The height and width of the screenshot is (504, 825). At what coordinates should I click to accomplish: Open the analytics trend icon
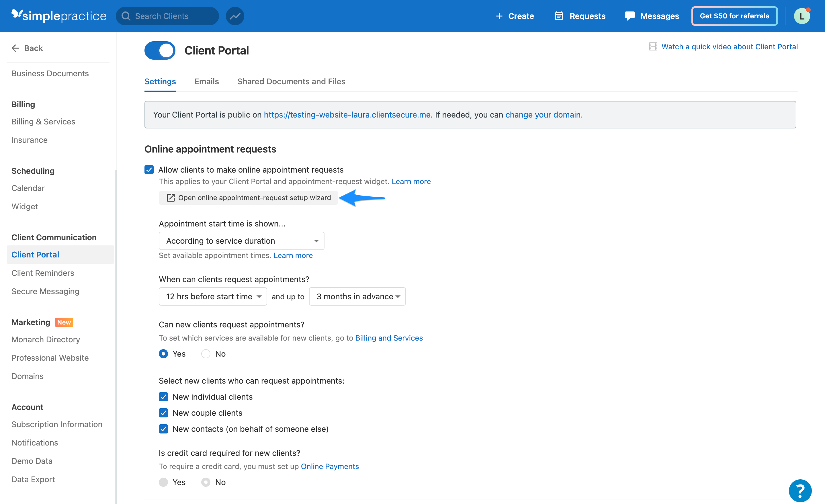click(x=235, y=16)
